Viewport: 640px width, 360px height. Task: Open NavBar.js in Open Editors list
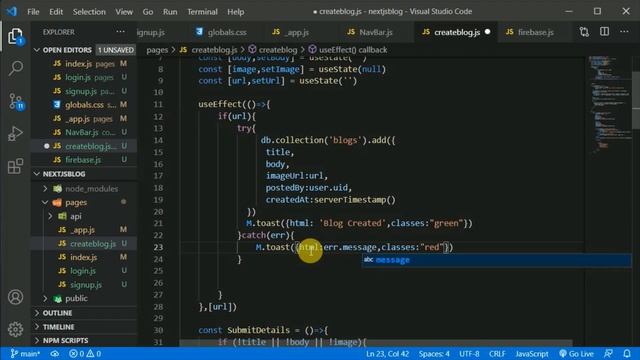pos(84,132)
